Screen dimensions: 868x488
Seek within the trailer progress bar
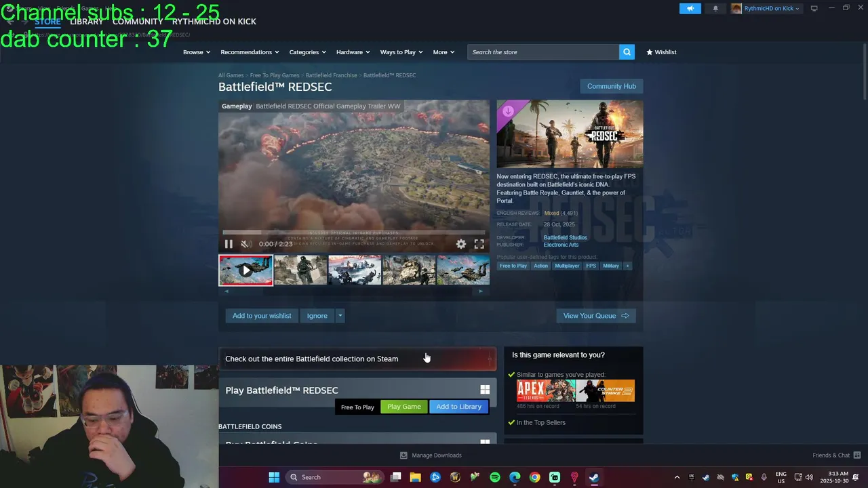353,232
